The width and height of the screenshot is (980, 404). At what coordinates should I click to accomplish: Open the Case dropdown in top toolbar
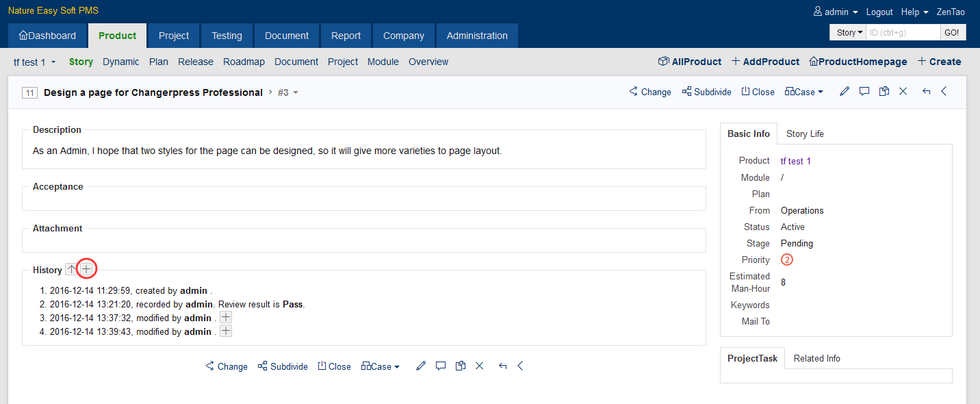[804, 92]
